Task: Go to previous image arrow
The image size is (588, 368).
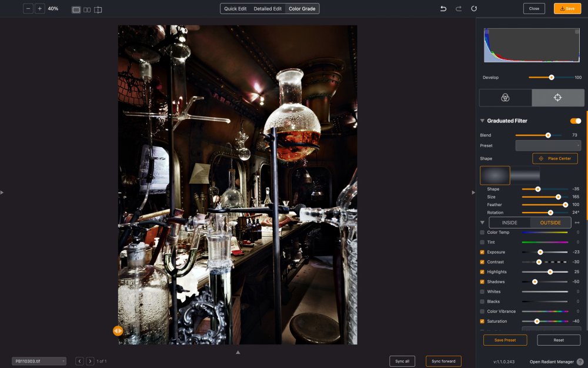Action: point(79,362)
